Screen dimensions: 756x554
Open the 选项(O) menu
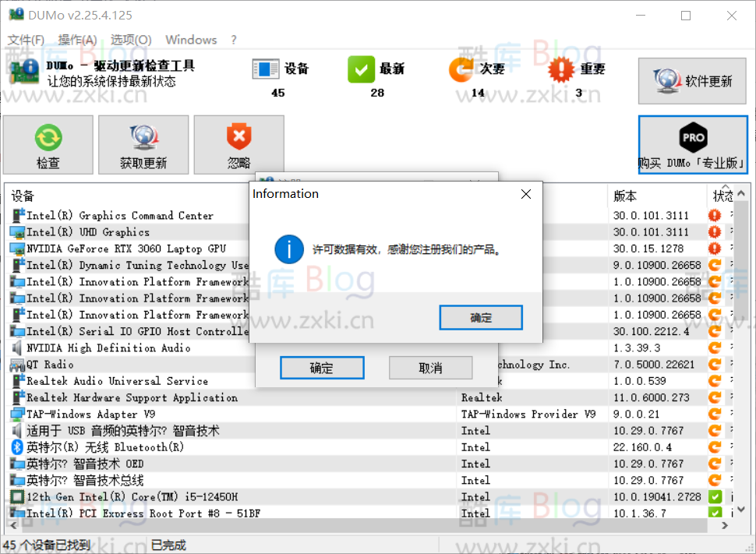pos(131,40)
